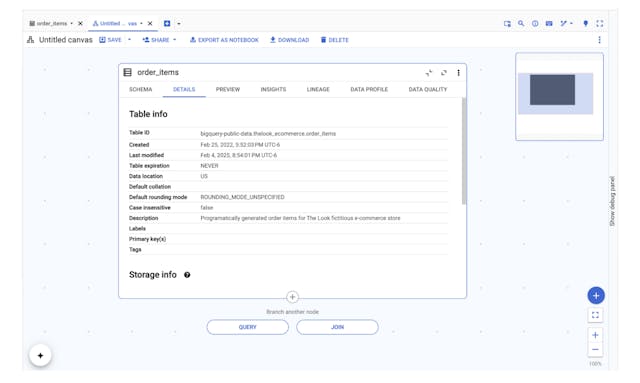640x383 pixels.
Task: Click the Last modified date value
Action: pos(238,155)
